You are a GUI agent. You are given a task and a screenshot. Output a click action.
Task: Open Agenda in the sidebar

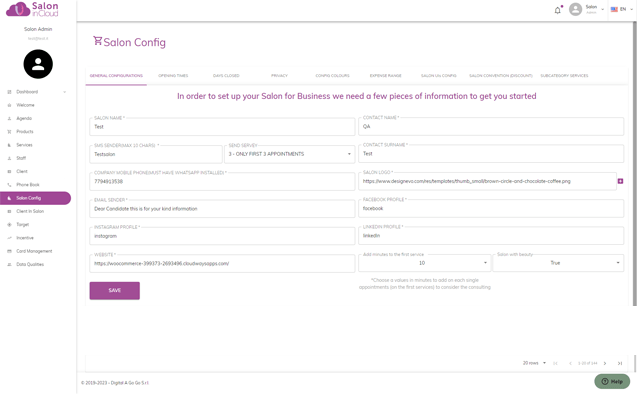24,119
